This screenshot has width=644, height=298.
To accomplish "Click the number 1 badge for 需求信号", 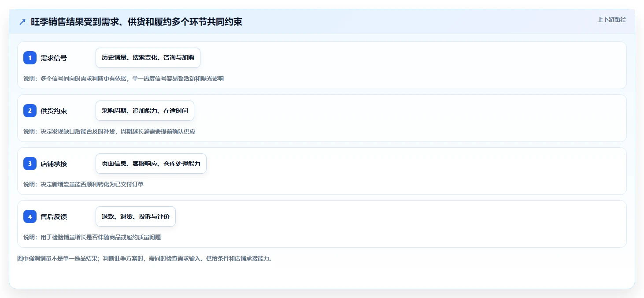I will pos(30,58).
